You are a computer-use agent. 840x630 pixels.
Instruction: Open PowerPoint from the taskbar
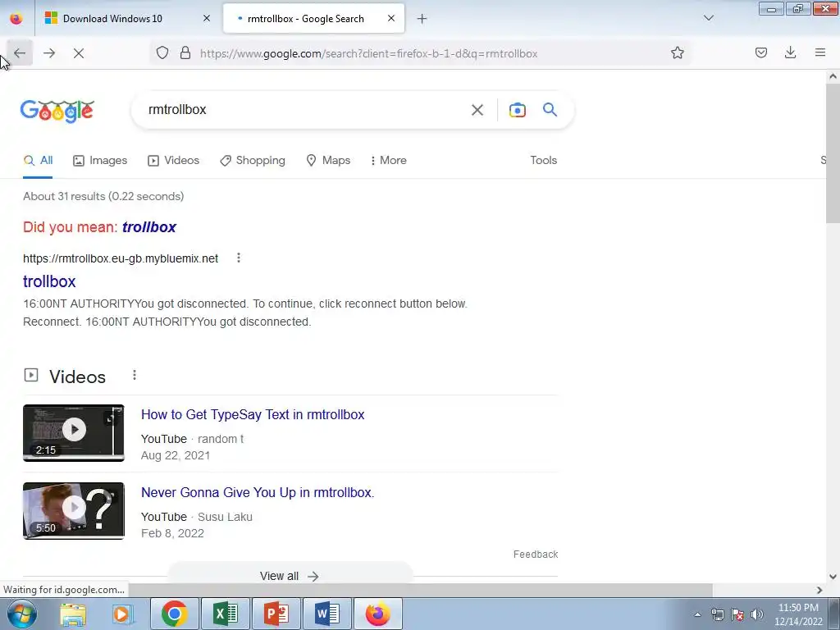point(276,614)
